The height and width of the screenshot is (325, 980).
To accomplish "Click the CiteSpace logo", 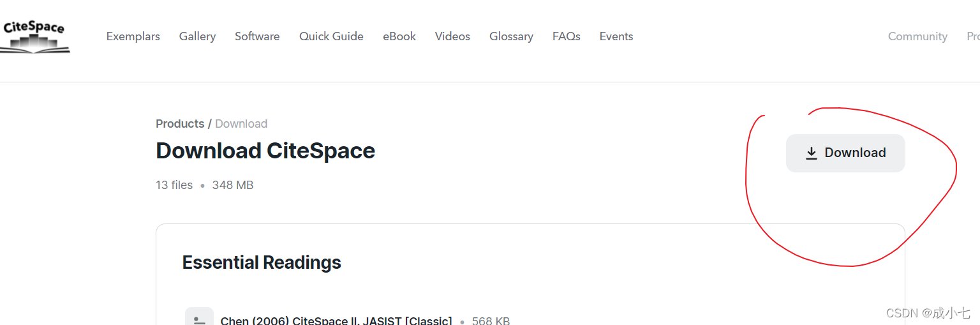I will coord(34,36).
